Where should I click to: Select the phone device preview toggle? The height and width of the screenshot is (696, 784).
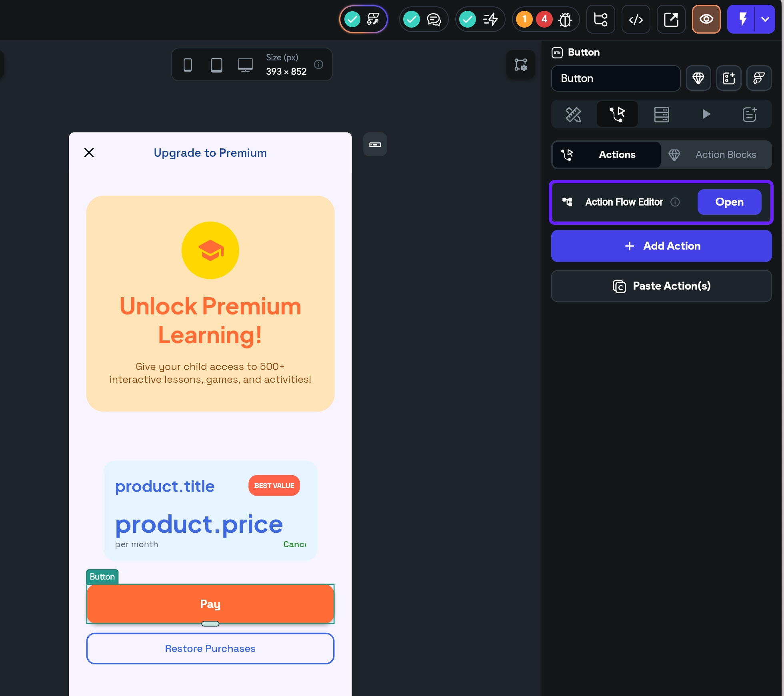(x=188, y=64)
